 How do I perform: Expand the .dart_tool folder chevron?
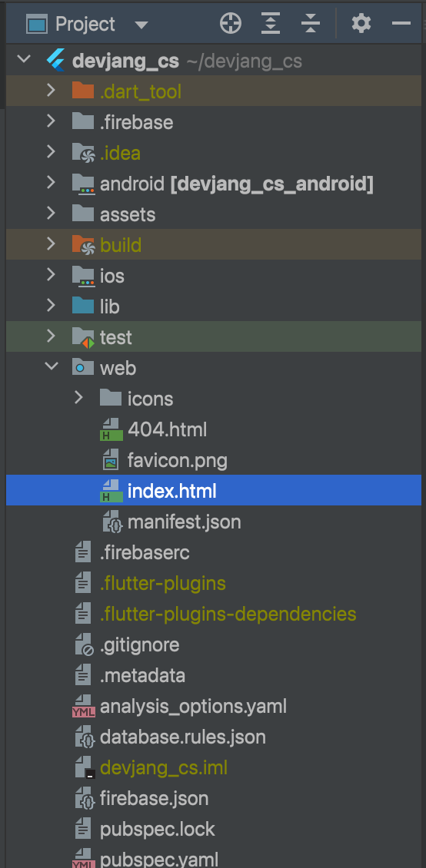coord(51,90)
